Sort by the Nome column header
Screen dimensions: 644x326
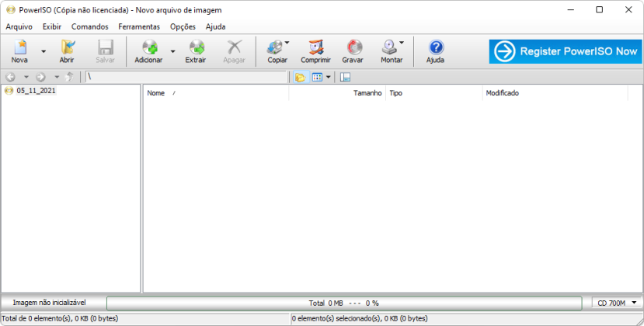(x=216, y=93)
